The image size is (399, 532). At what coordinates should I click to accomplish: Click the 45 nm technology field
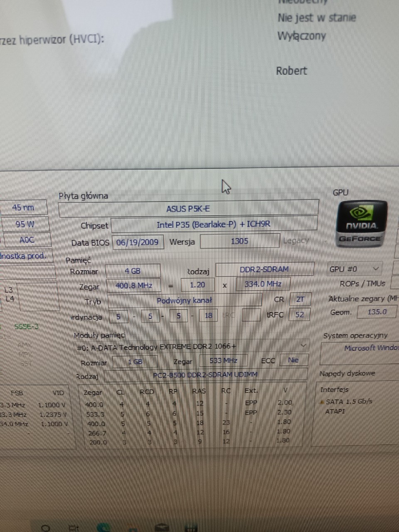pyautogui.click(x=24, y=207)
